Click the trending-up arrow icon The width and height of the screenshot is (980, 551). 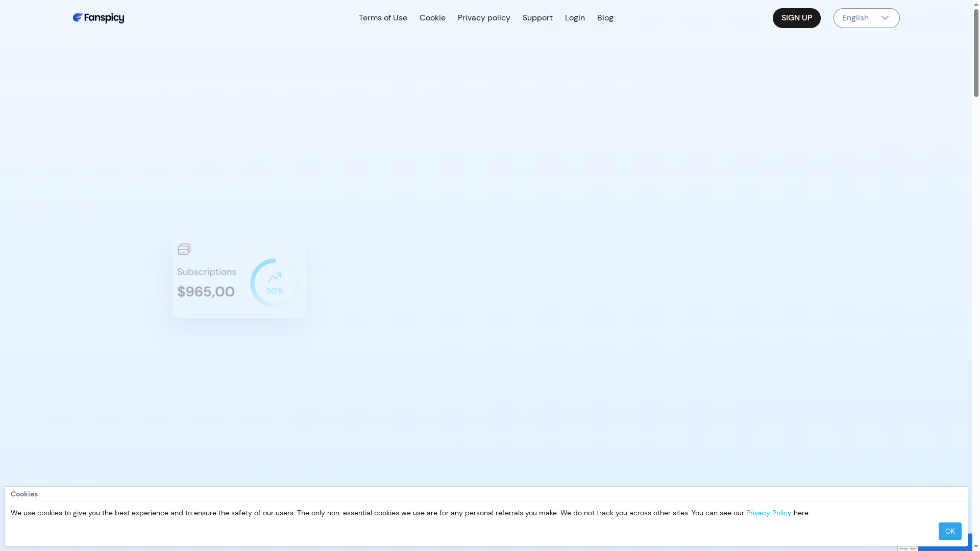click(275, 277)
